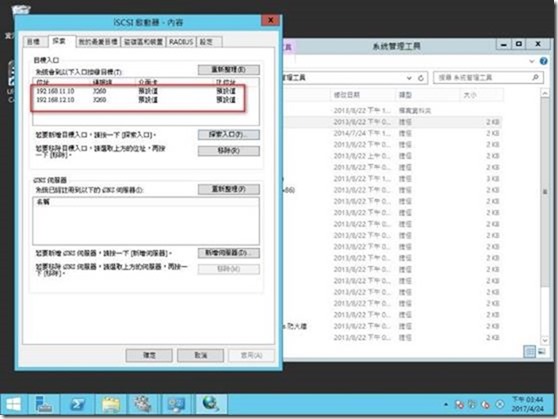Viewport: 558px width, 419px height.
Task: Minimize the 系統管理工具 window
Action: 504,44
